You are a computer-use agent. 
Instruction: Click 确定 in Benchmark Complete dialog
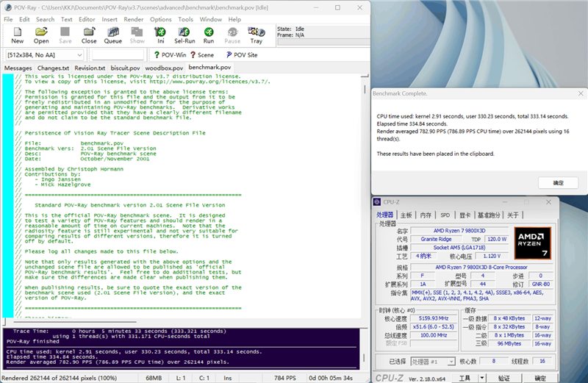point(558,182)
